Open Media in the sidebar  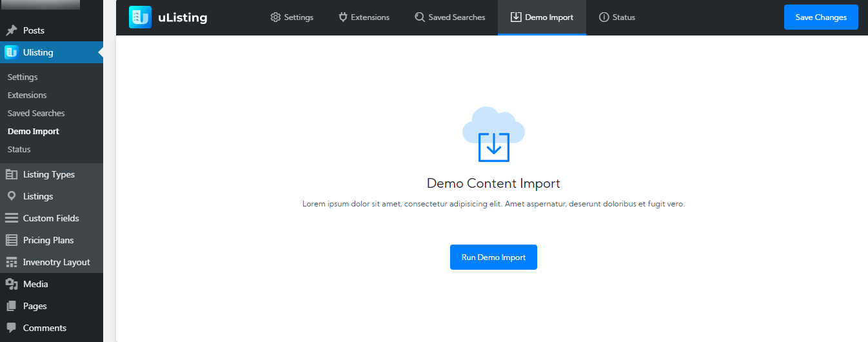click(x=52, y=284)
